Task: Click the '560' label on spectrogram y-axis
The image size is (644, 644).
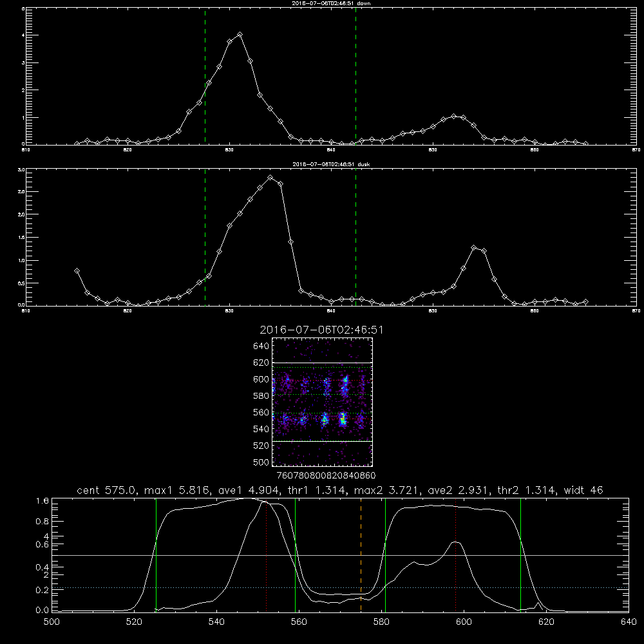Action: coord(261,412)
